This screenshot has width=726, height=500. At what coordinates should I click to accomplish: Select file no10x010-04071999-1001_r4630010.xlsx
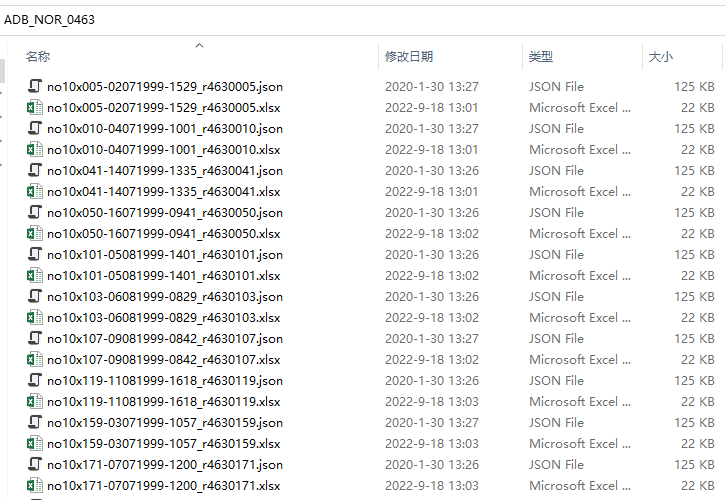164,150
